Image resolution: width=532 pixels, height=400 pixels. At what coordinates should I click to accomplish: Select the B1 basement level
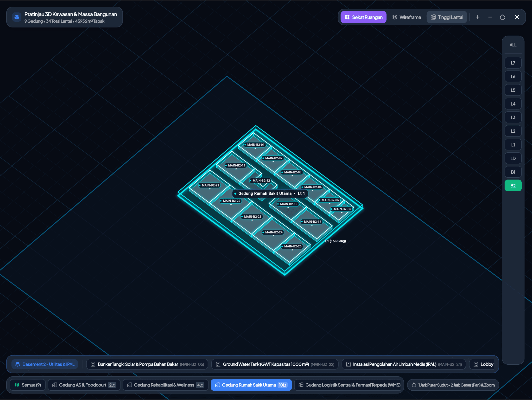tap(513, 172)
